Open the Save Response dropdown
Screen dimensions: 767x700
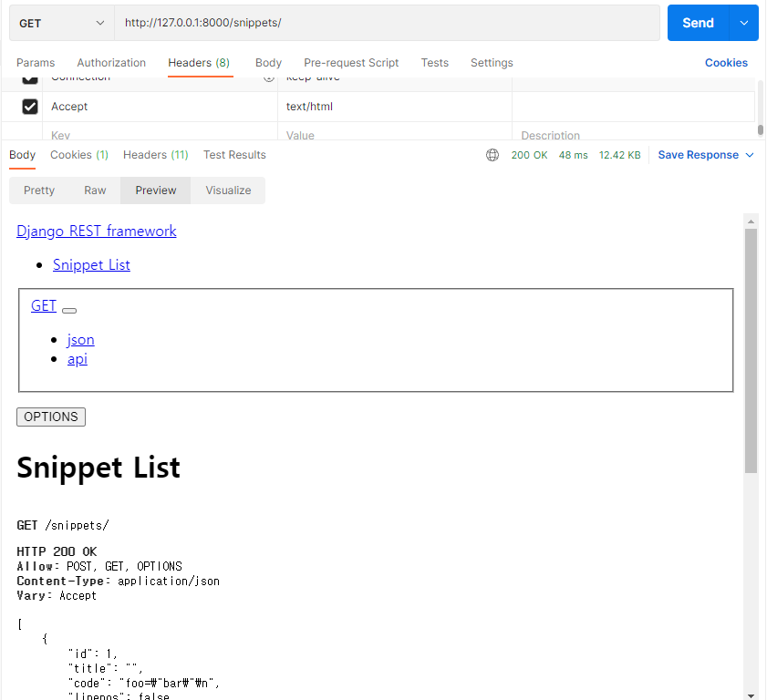coord(705,155)
